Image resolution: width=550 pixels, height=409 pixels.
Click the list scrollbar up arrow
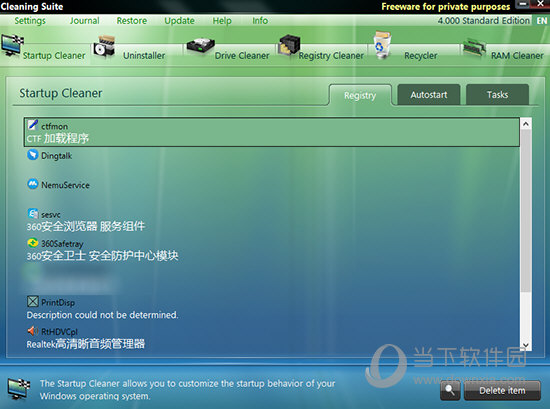(x=526, y=124)
